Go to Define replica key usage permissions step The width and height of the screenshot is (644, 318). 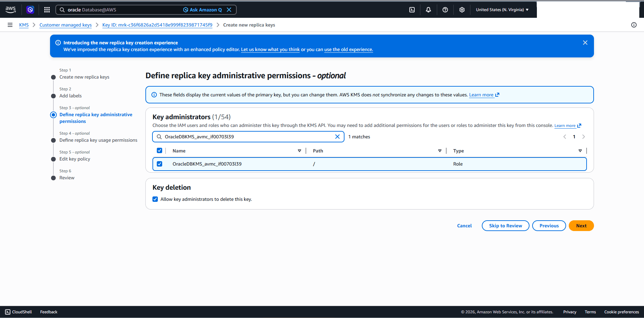click(98, 140)
